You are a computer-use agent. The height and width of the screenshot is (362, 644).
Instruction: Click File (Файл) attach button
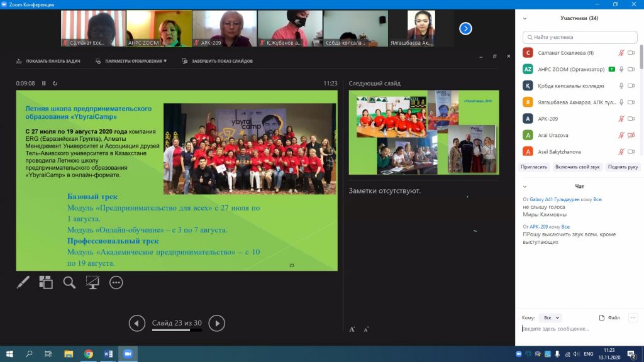[609, 317]
